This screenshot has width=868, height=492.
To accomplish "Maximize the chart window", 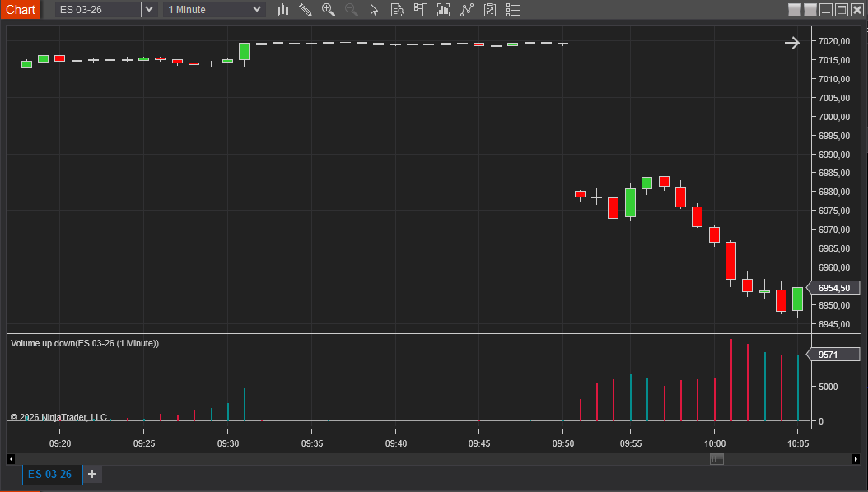I will click(842, 9).
